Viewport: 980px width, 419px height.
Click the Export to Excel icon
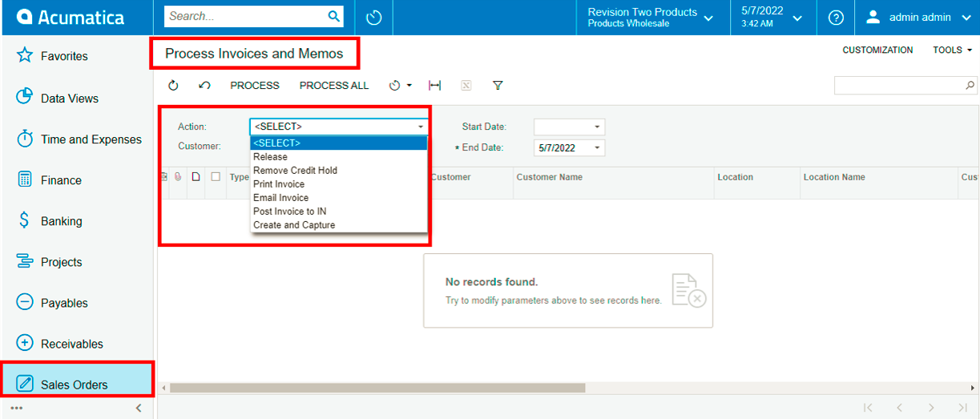pos(466,85)
